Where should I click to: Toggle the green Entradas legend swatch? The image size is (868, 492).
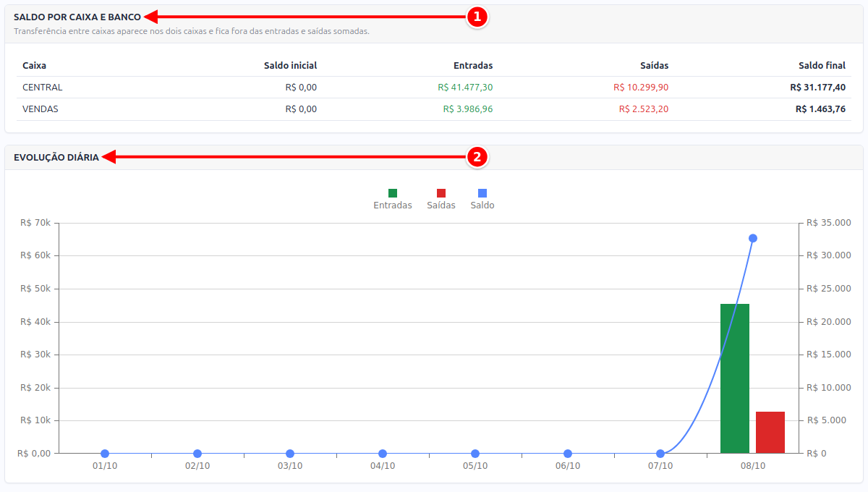[393, 193]
